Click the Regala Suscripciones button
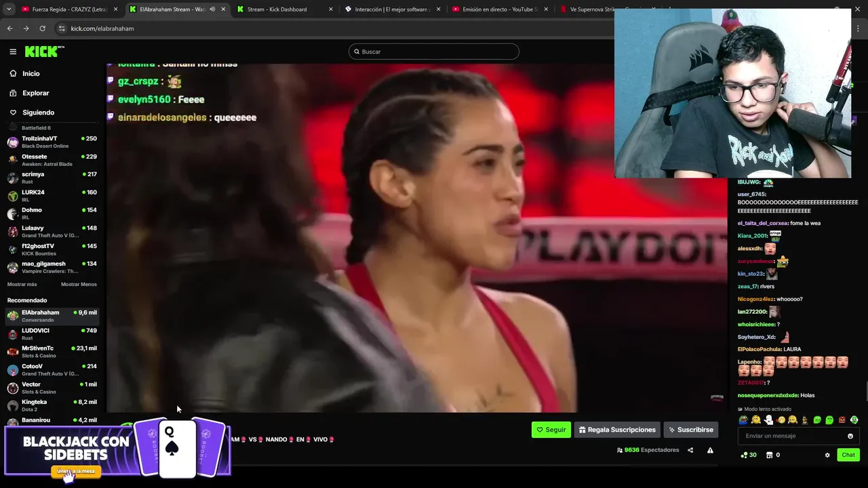Screen dimensions: 868x488 tap(617, 430)
